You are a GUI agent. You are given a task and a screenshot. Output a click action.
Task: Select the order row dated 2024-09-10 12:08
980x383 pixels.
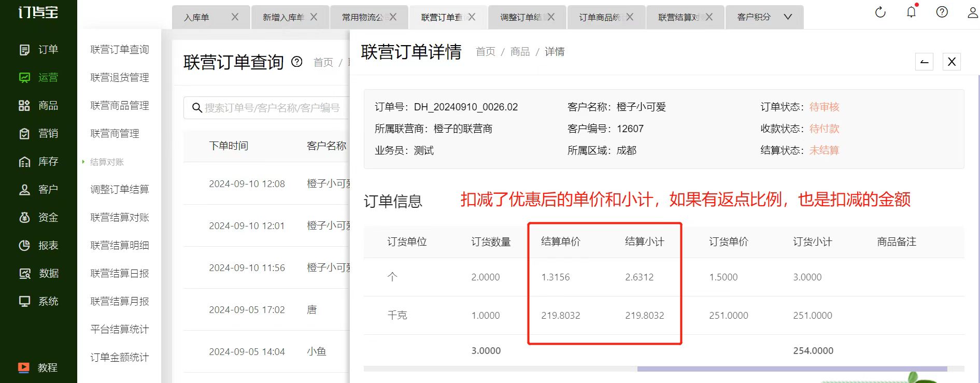266,183
